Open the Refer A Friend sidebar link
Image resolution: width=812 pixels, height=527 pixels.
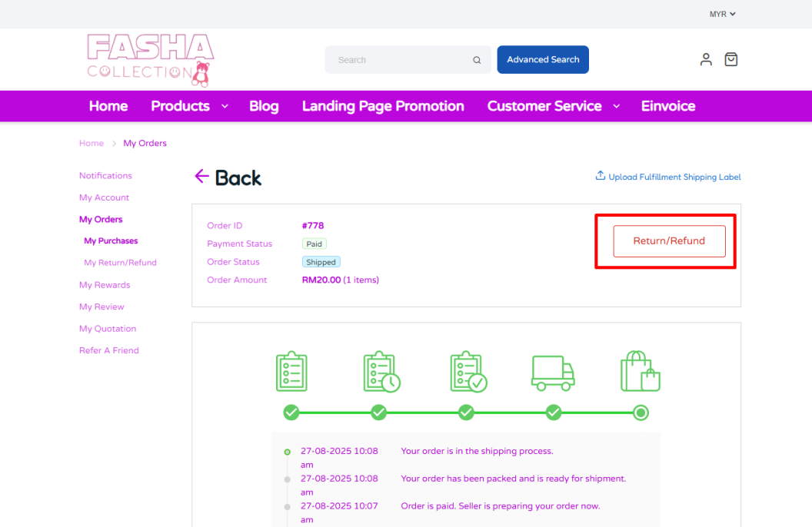[x=109, y=350]
